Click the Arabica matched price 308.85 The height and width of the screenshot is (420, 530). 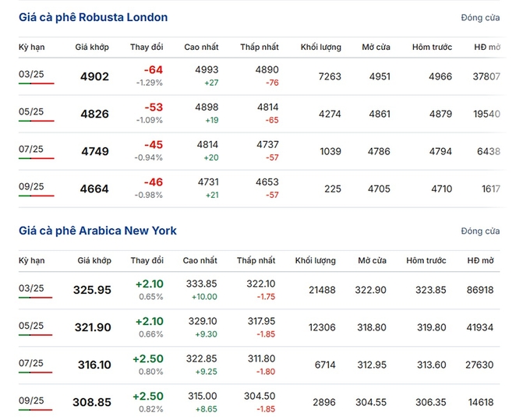pos(92,402)
